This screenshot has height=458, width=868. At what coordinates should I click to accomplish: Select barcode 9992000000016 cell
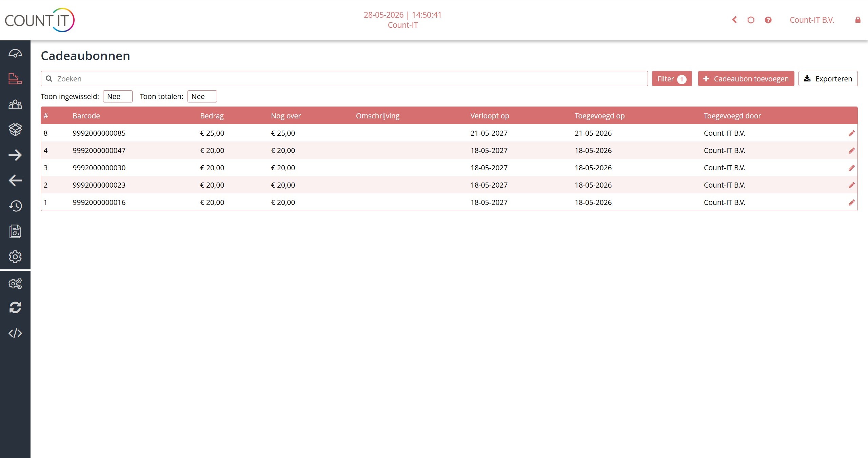[99, 202]
